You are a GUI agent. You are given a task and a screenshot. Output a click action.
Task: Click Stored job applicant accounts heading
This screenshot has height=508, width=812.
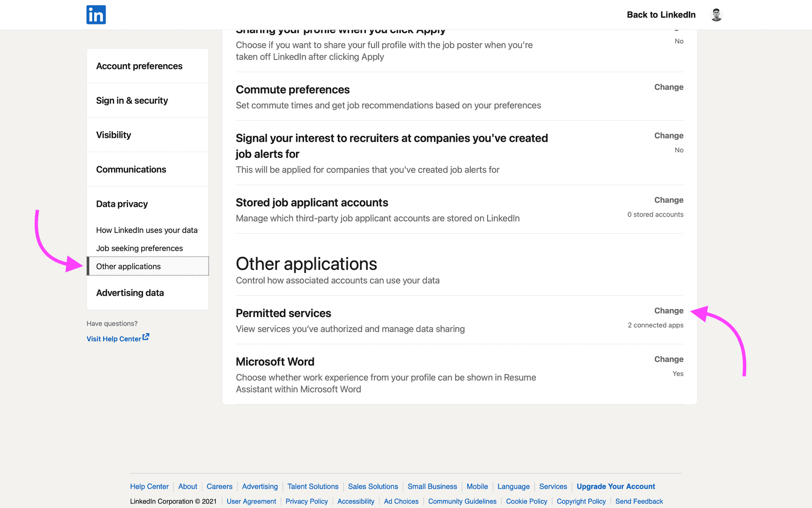(x=312, y=202)
